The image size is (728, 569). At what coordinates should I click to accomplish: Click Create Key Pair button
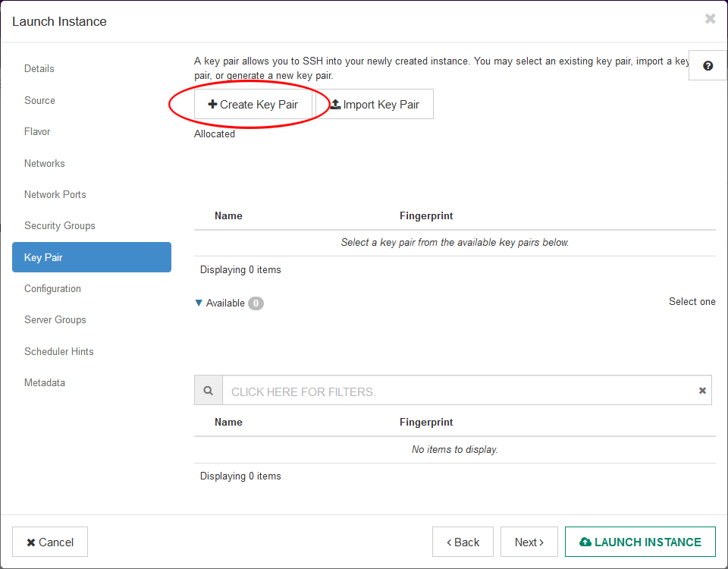[253, 105]
